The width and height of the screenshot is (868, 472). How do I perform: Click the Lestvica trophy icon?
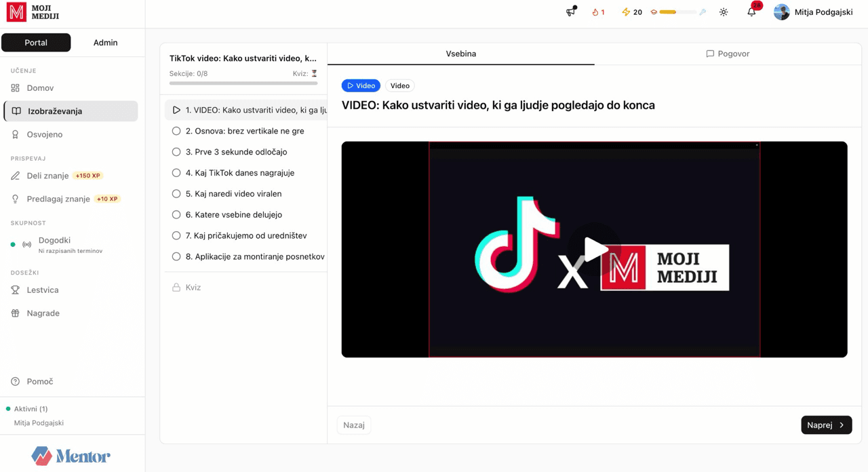[16, 290]
